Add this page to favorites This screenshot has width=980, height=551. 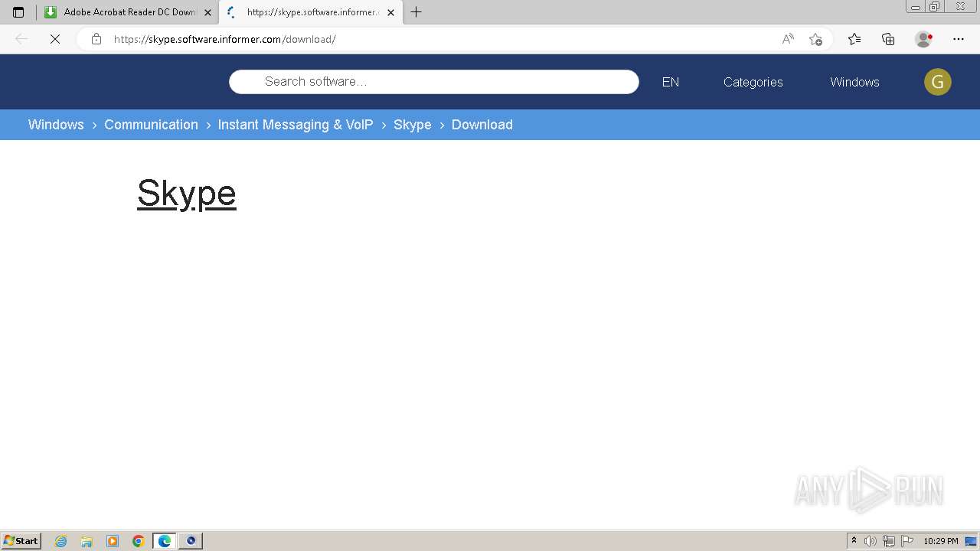pos(815,39)
